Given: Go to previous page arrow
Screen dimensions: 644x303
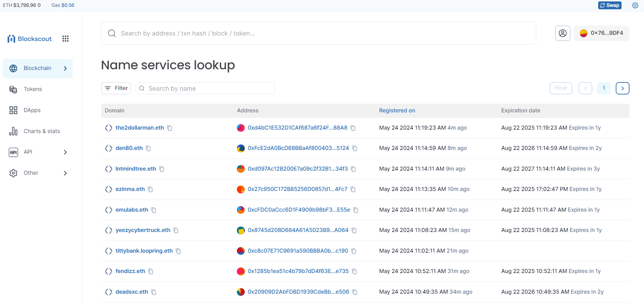Looking at the screenshot, I should tap(585, 88).
